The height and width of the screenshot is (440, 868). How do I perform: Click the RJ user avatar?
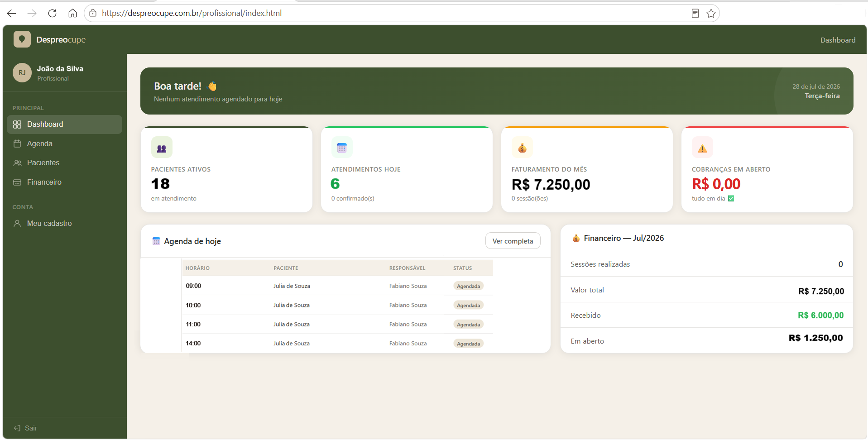(x=22, y=72)
